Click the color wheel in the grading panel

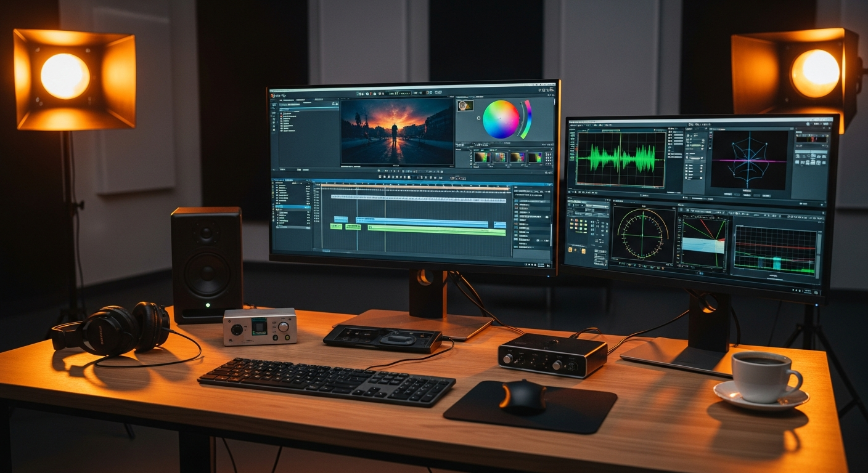(501, 119)
